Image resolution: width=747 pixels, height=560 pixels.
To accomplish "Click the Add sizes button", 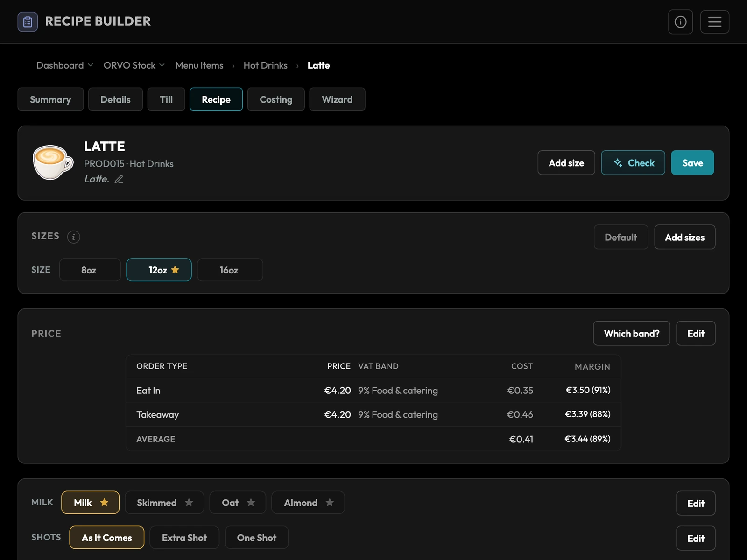I will (x=685, y=237).
